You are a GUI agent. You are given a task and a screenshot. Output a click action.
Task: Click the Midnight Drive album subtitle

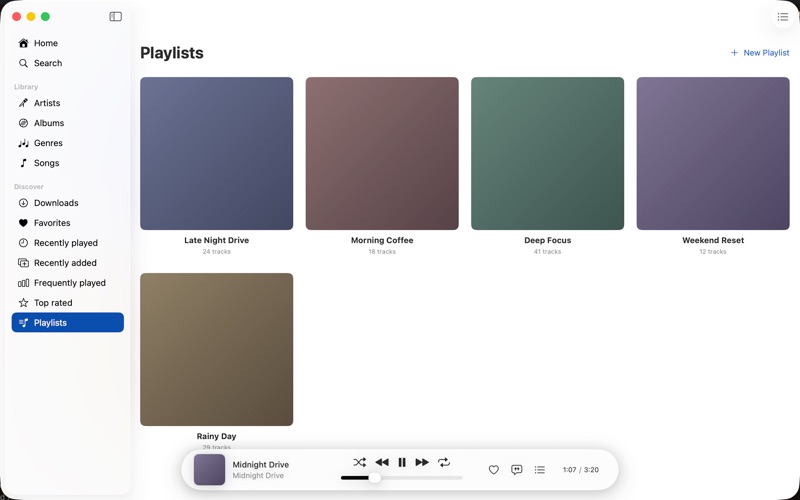coord(258,476)
